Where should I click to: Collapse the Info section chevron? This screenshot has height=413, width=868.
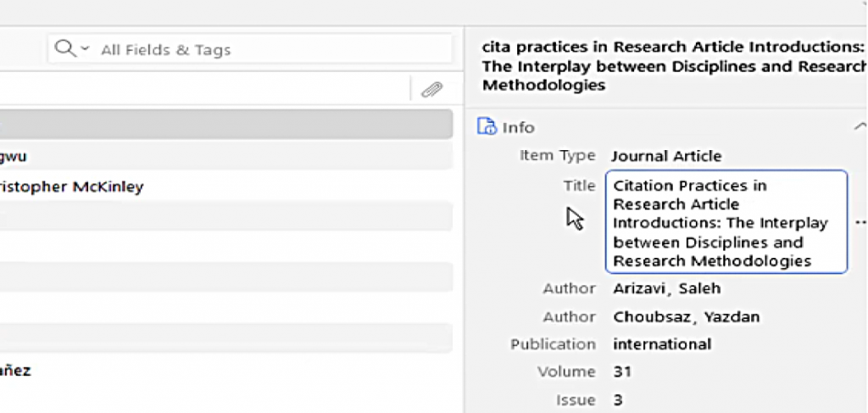click(x=860, y=126)
